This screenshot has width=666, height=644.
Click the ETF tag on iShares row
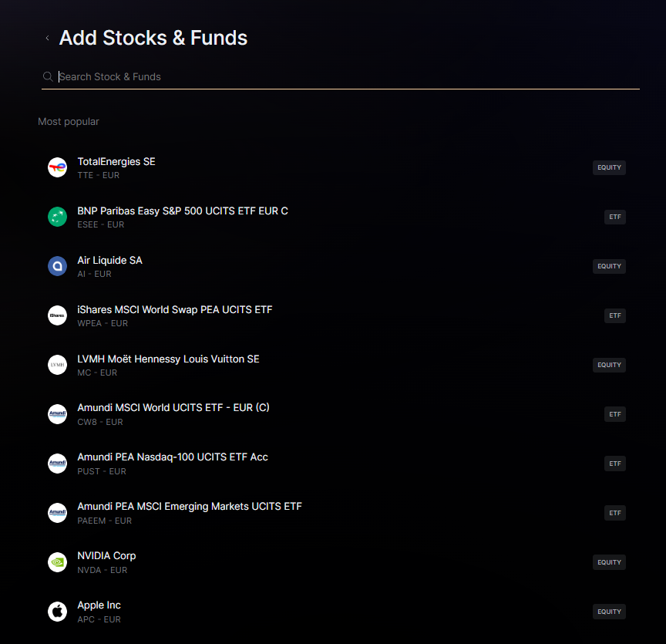click(x=614, y=315)
